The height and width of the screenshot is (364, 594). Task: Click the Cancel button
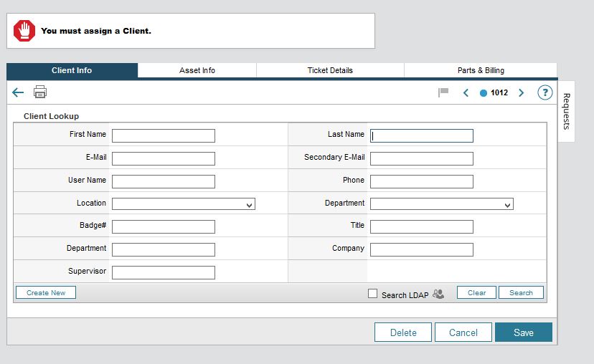tap(463, 332)
